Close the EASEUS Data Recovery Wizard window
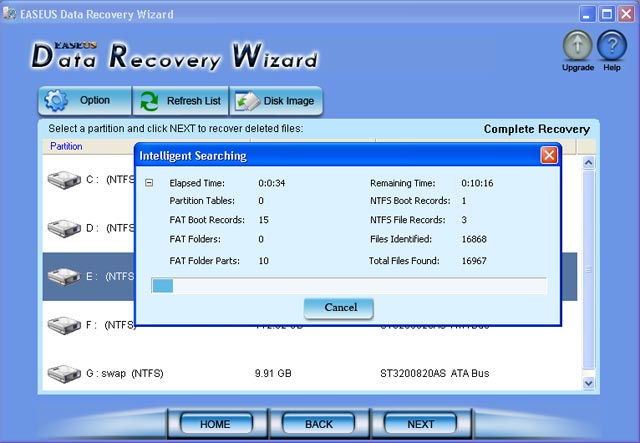The image size is (640, 443). (x=626, y=15)
